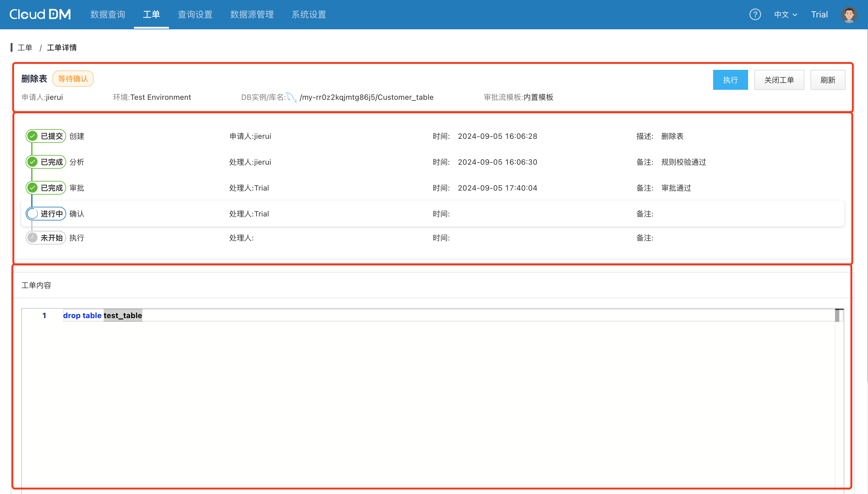Click the 未开始 status icon for 执行

[x=32, y=238]
